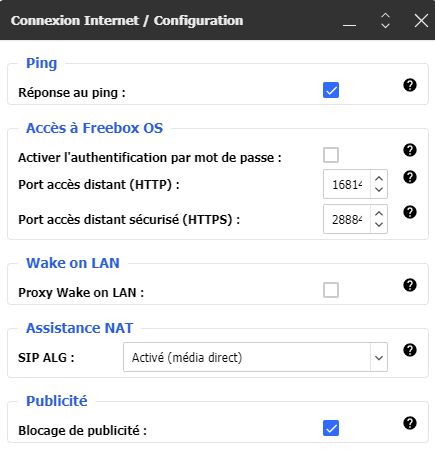This screenshot has width=435, height=461.
Task: Click the SIP ALG combo box value
Action: [x=247, y=357]
